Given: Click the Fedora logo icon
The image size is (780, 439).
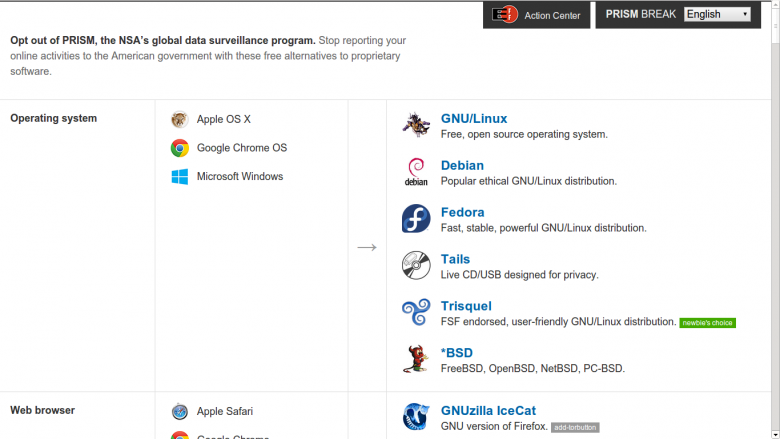Looking at the screenshot, I should coord(416,218).
